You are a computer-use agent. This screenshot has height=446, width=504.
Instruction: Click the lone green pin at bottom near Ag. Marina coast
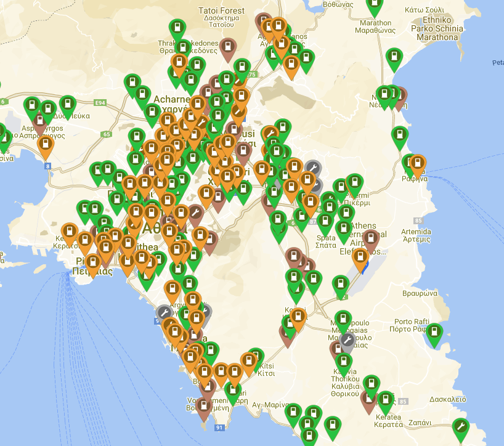coord(332,427)
